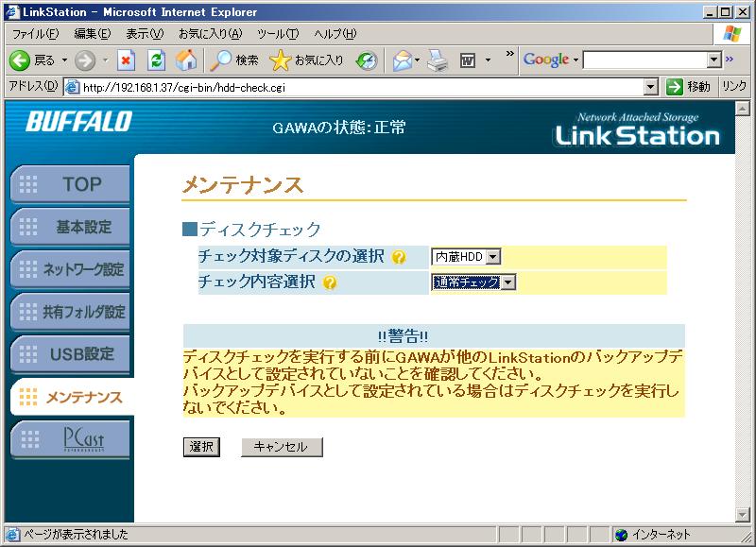
Task: Click in the Google search input field
Action: (645, 60)
